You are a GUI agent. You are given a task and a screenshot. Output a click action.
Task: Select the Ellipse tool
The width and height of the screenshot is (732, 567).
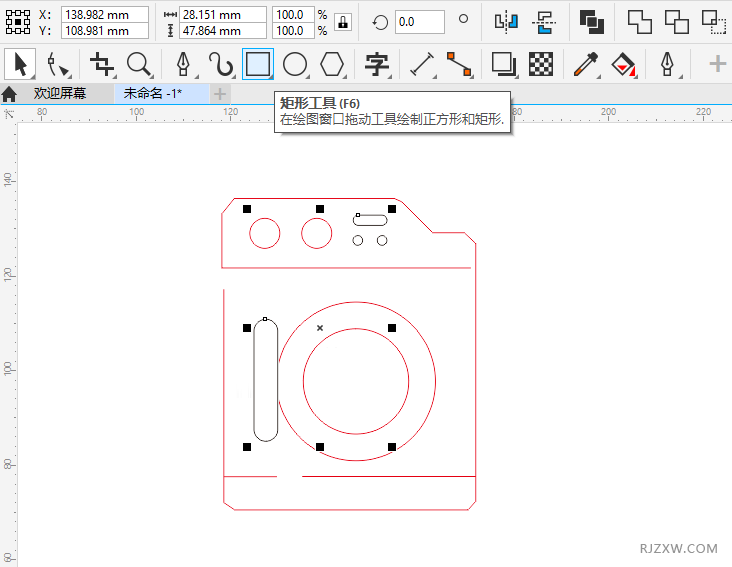294,65
